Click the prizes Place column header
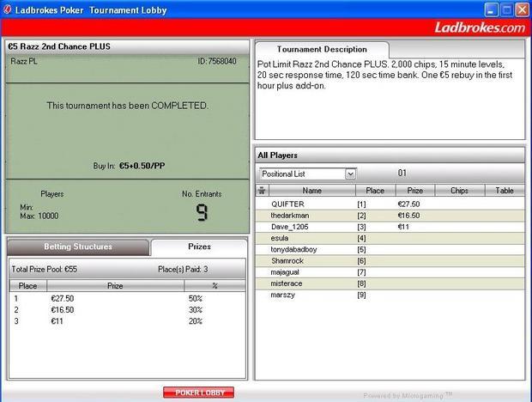The height and width of the screenshot is (402, 532). pos(27,286)
